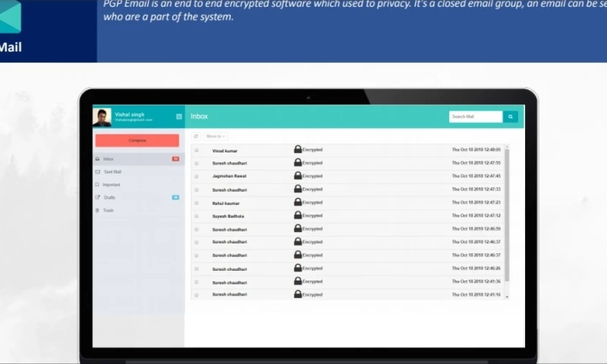Click lock icon in the 12:46:59 row

click(x=297, y=228)
